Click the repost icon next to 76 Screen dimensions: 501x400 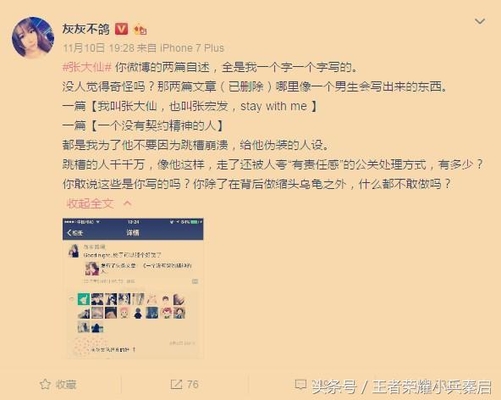176,384
